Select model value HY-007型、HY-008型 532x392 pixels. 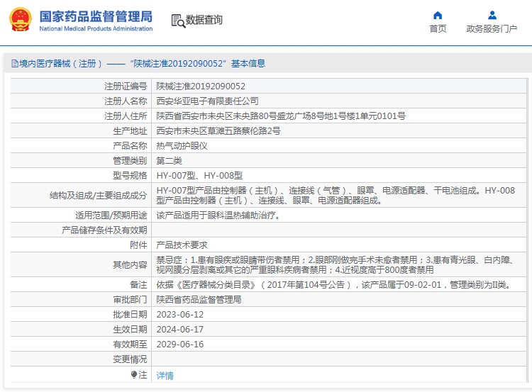(199, 176)
